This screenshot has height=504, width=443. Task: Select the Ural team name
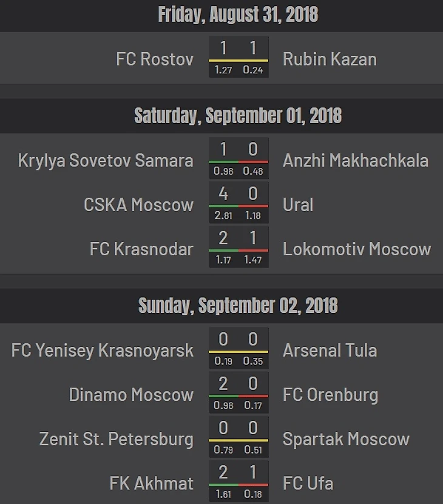pyautogui.click(x=298, y=205)
